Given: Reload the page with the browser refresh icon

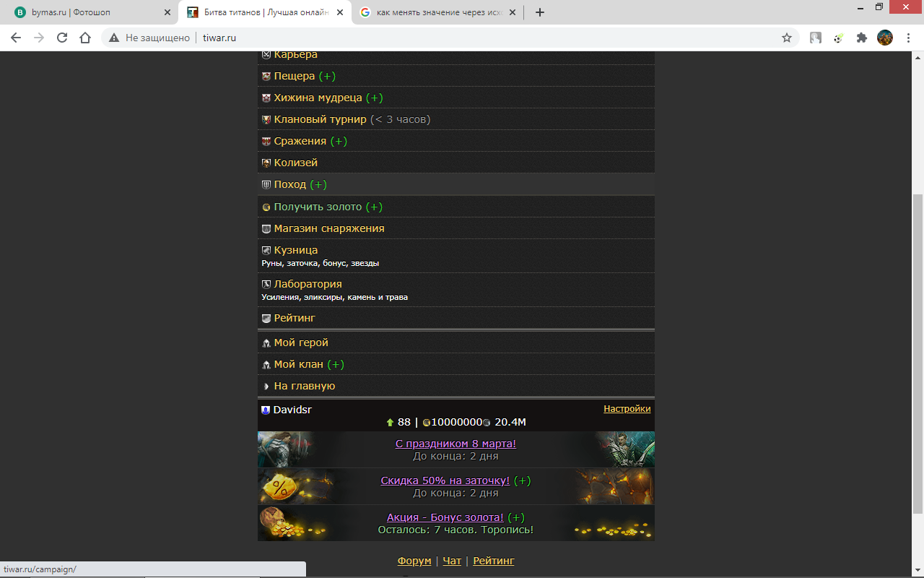Looking at the screenshot, I should click(62, 38).
